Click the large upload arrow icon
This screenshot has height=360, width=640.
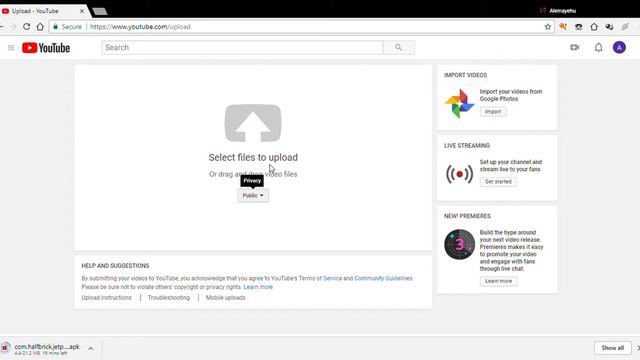(253, 123)
